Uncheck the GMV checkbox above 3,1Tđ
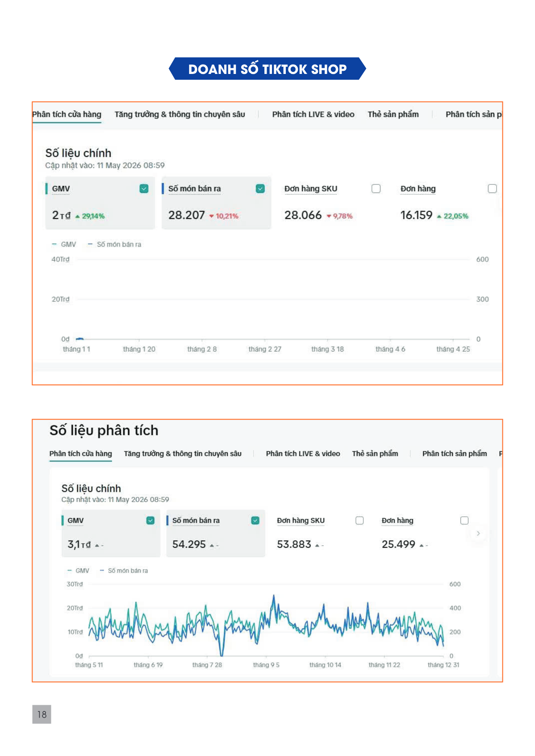The height and width of the screenshot is (756, 535). [x=151, y=520]
